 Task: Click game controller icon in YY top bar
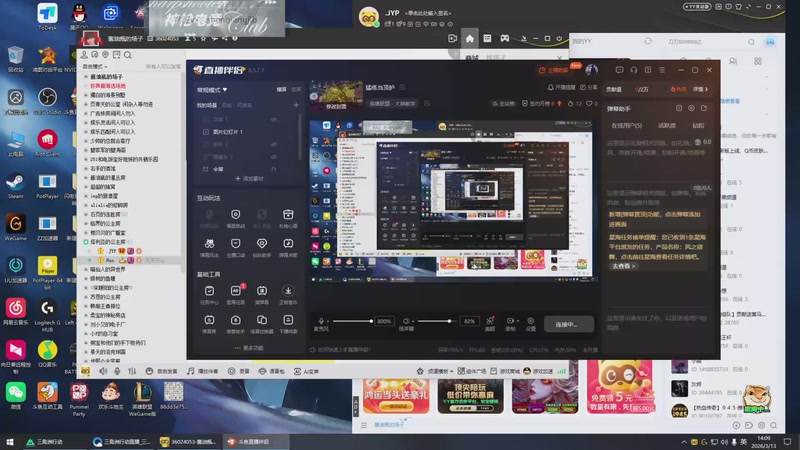[x=505, y=38]
